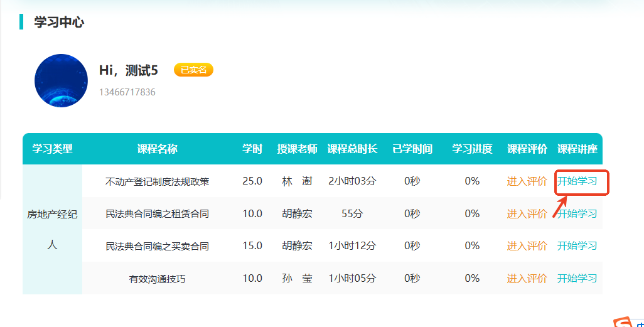
Task: Click the orange 已实名 verification badge
Action: (193, 70)
